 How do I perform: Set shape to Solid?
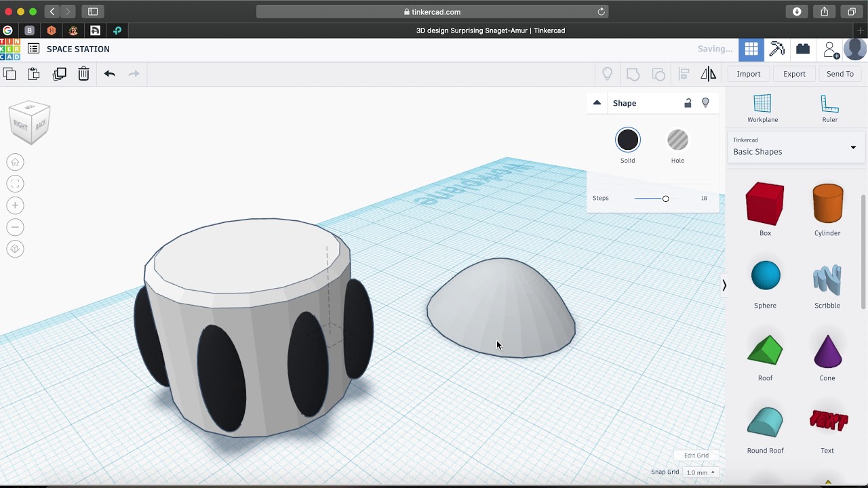627,140
